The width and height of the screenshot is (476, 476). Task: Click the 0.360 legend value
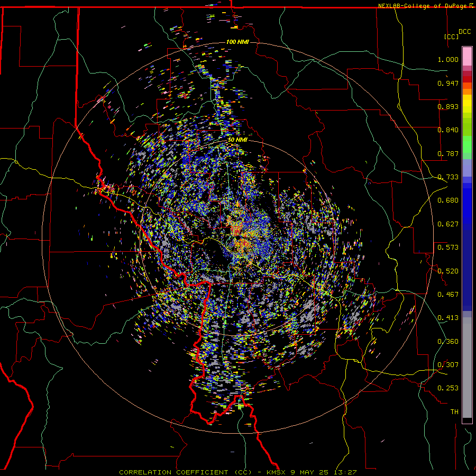coord(448,342)
